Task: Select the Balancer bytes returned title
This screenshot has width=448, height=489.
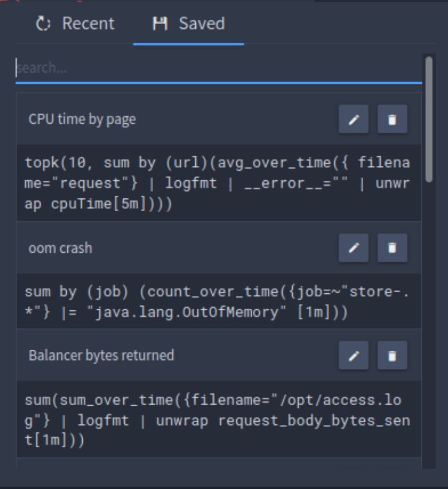Action: (x=101, y=355)
